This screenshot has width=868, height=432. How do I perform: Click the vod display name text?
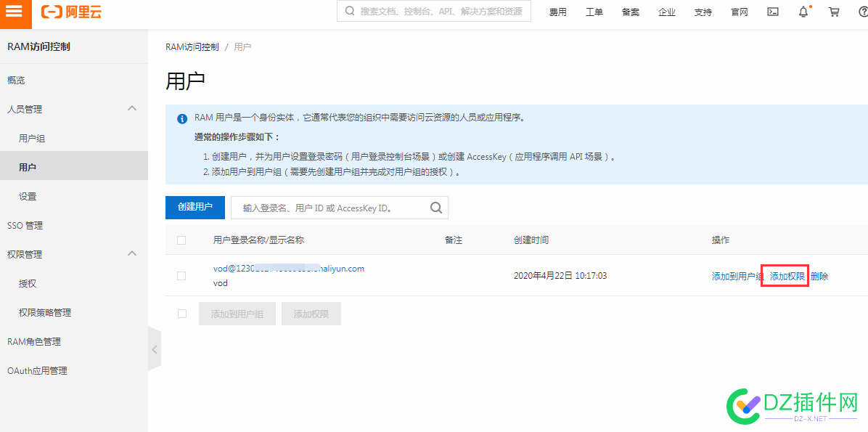click(x=221, y=283)
